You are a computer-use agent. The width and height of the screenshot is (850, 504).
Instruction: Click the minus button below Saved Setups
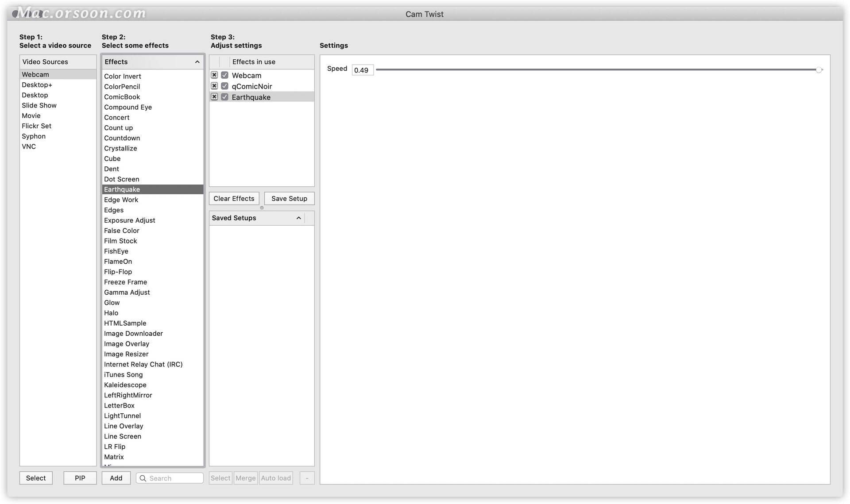(x=307, y=478)
